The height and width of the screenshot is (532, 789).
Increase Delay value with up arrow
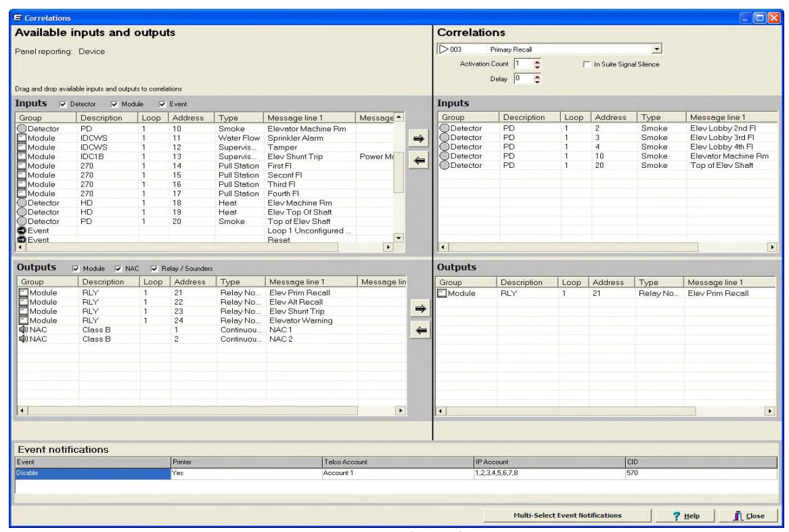pos(537,76)
